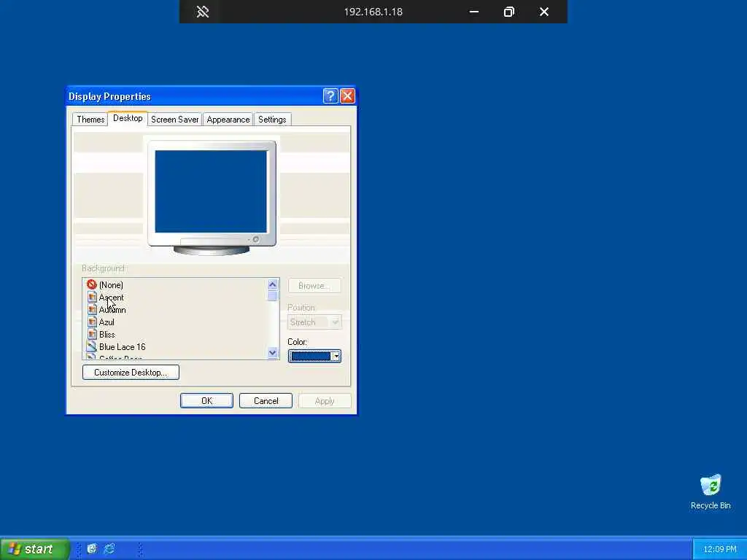Restore the remote session window
Image resolution: width=747 pixels, height=560 pixels.
[508, 12]
